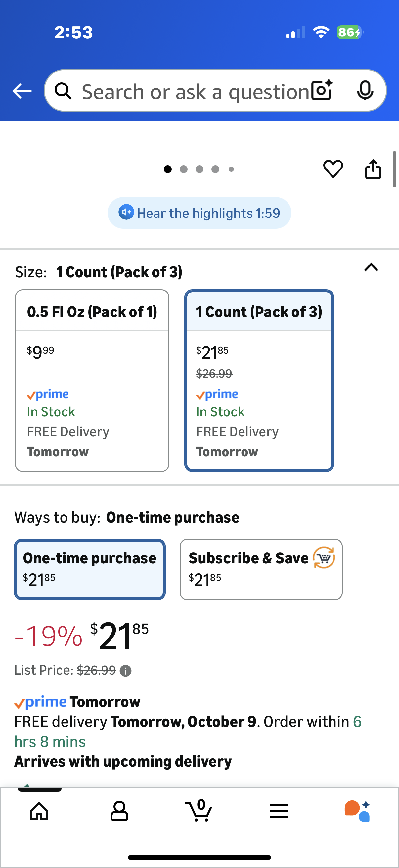Screen dimensions: 399x868
Task: Open account profile tab
Action: [x=119, y=811]
